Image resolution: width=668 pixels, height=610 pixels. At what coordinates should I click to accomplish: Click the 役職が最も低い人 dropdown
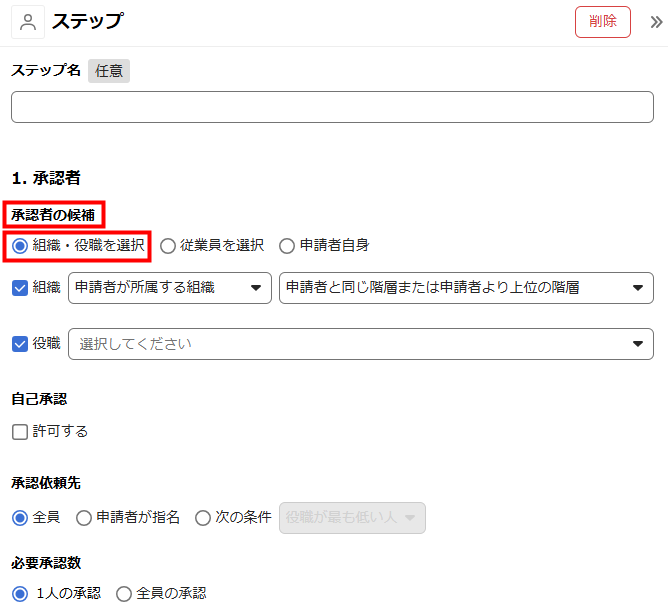[x=352, y=518]
